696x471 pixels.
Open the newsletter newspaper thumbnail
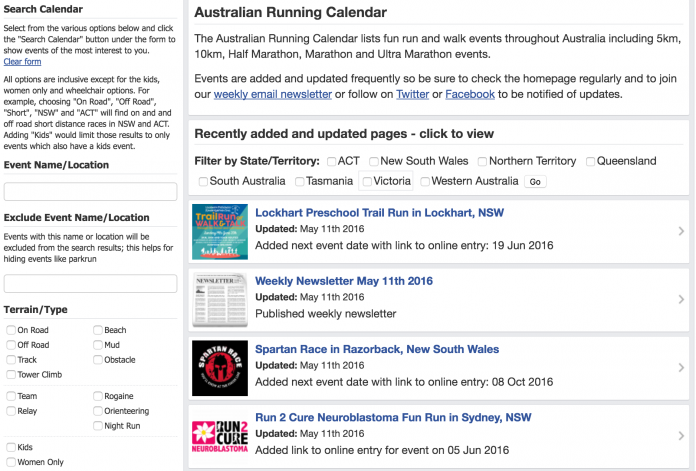click(x=220, y=300)
